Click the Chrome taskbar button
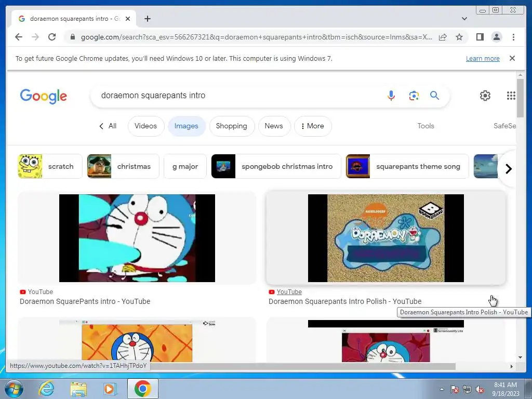This screenshot has width=532, height=399. [142, 389]
